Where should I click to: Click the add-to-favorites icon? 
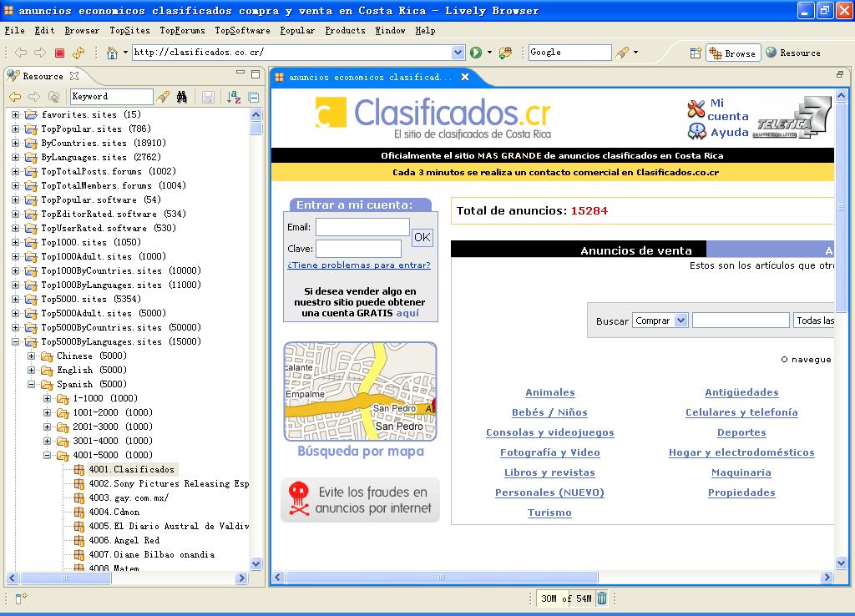tap(505, 53)
